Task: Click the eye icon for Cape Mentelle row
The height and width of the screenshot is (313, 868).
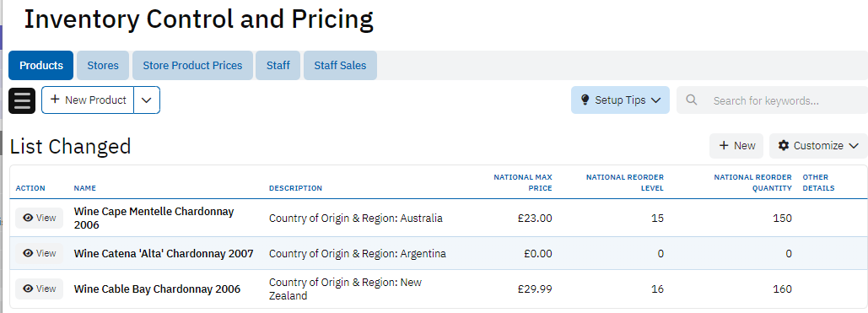Action: click(x=28, y=218)
